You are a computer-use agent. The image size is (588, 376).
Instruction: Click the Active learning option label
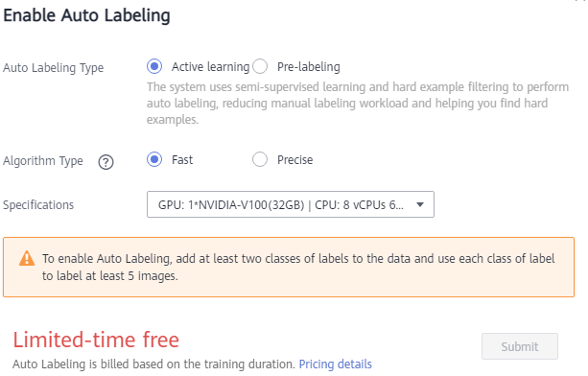[210, 67]
